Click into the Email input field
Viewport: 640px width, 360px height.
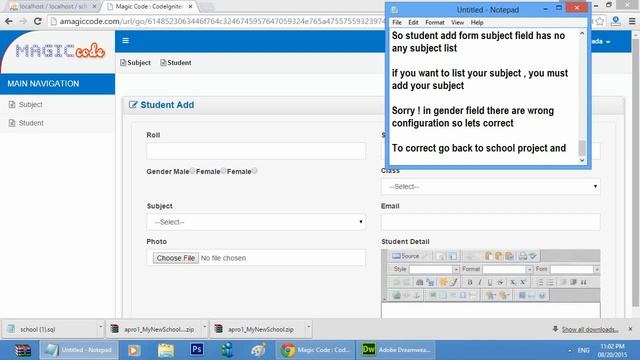pyautogui.click(x=491, y=222)
